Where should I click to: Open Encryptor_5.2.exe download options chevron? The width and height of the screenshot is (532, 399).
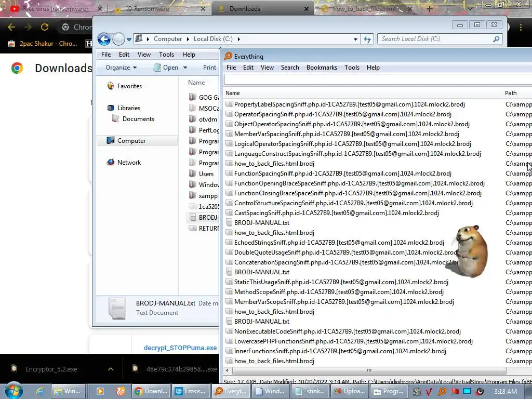pyautogui.click(x=111, y=369)
